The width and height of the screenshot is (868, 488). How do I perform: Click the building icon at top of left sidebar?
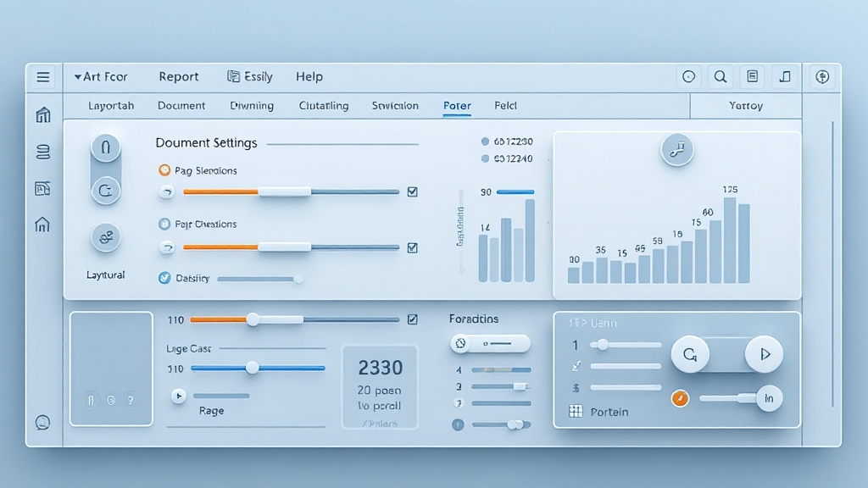(43, 115)
